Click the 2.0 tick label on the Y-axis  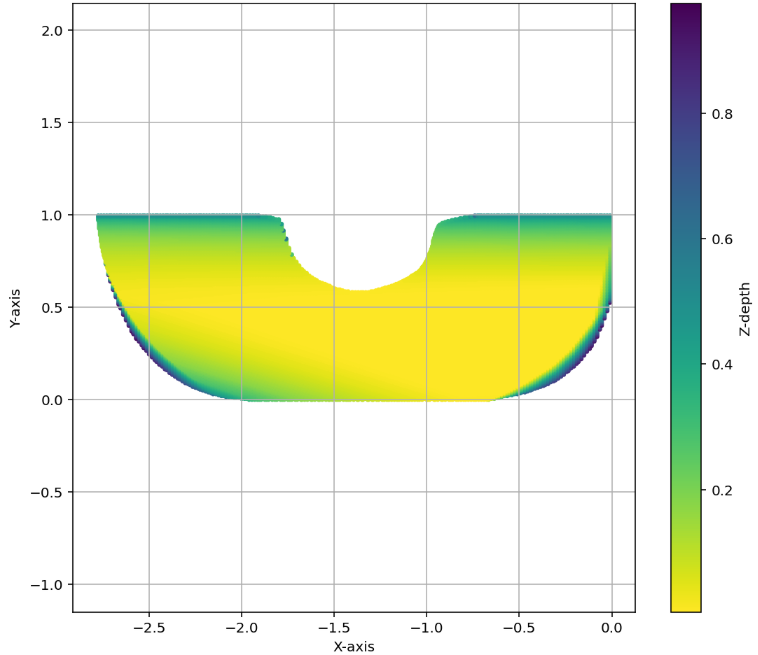click(50, 31)
